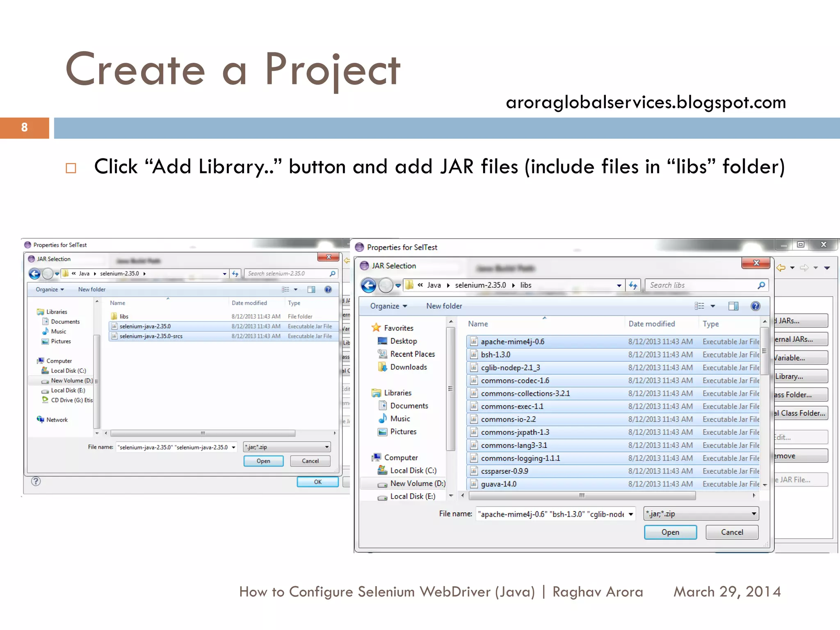
Task: Open the Organize menu in the libs dialog
Action: point(388,306)
